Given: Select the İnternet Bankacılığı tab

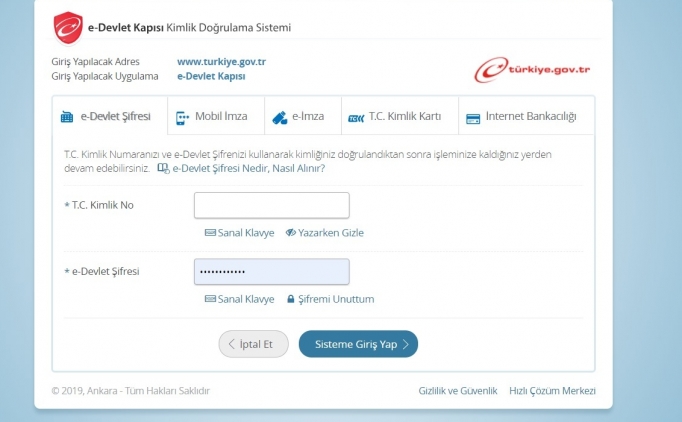Looking at the screenshot, I should click(x=530, y=117).
